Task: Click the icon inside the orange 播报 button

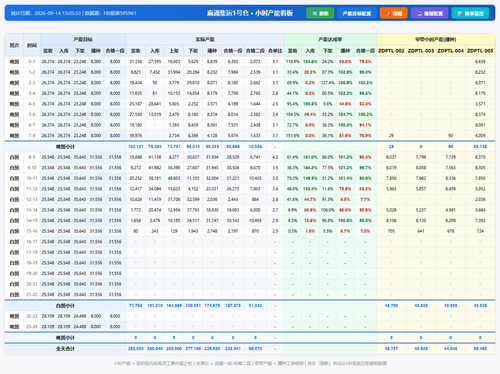Action: 388,14
